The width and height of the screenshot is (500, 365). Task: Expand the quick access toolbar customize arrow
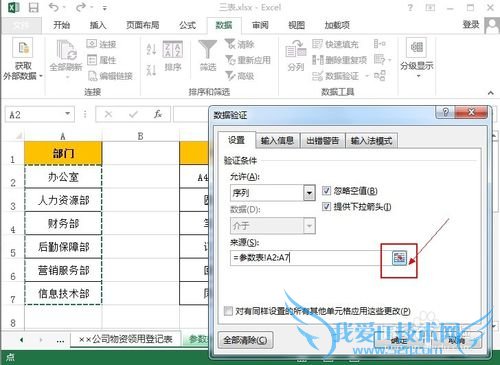click(105, 8)
